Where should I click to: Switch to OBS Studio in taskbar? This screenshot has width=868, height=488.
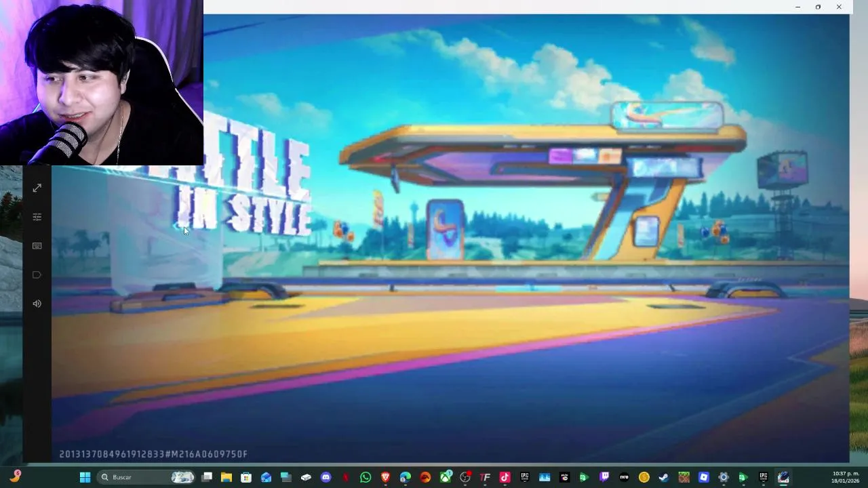click(x=465, y=477)
